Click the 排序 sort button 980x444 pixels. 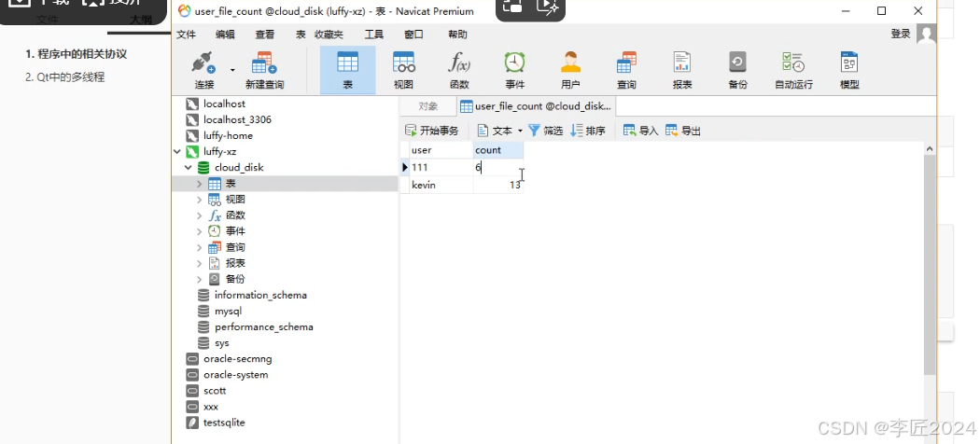[588, 131]
